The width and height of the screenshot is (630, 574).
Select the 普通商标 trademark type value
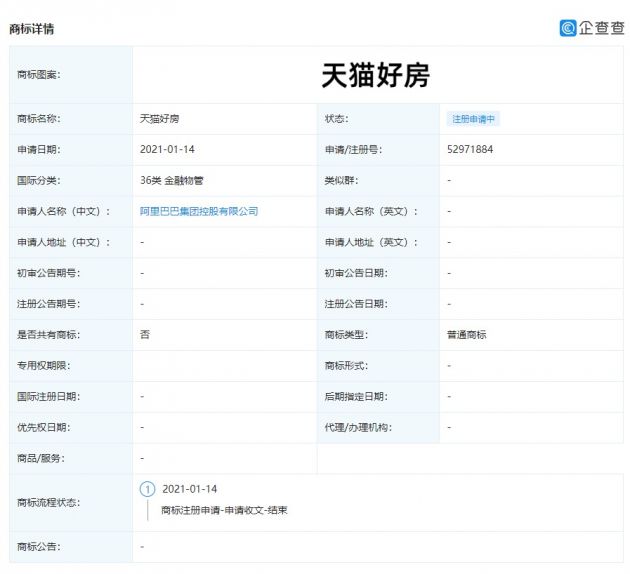point(467,335)
